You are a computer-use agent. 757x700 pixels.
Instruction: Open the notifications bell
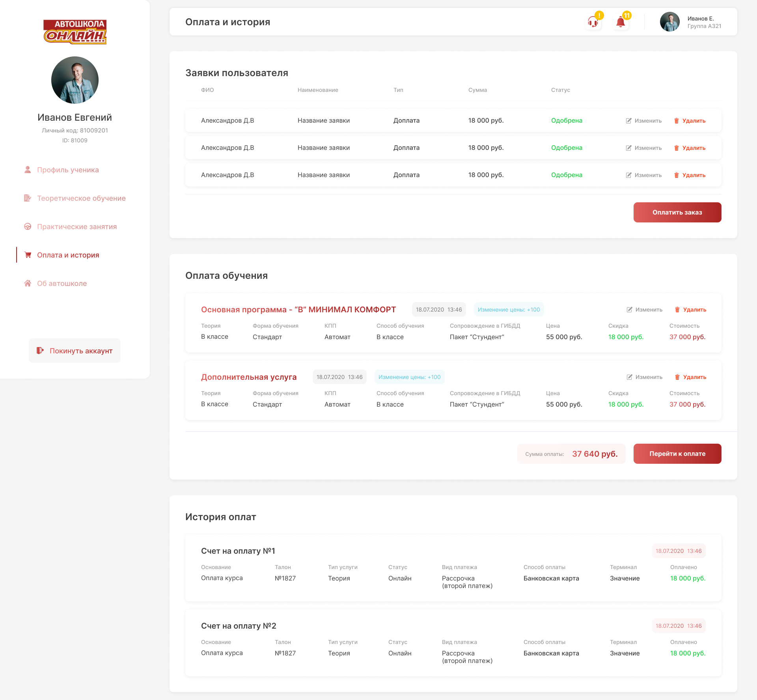621,22
